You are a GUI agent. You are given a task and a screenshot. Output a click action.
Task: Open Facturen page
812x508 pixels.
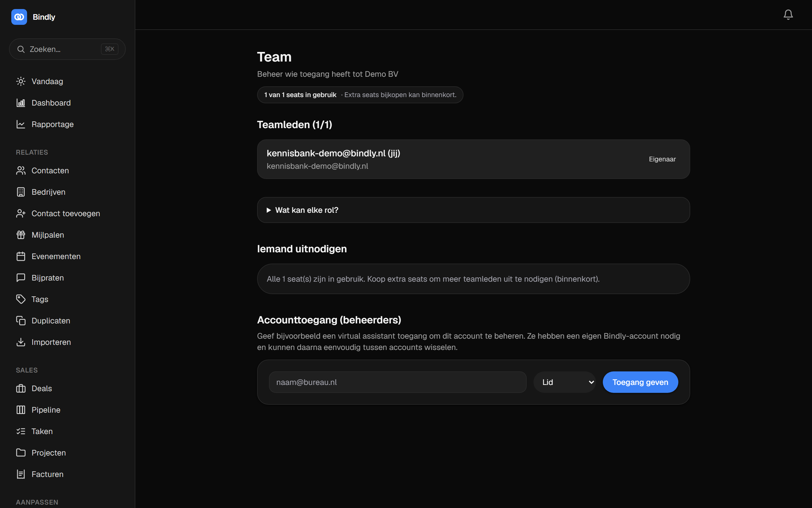[67, 474]
